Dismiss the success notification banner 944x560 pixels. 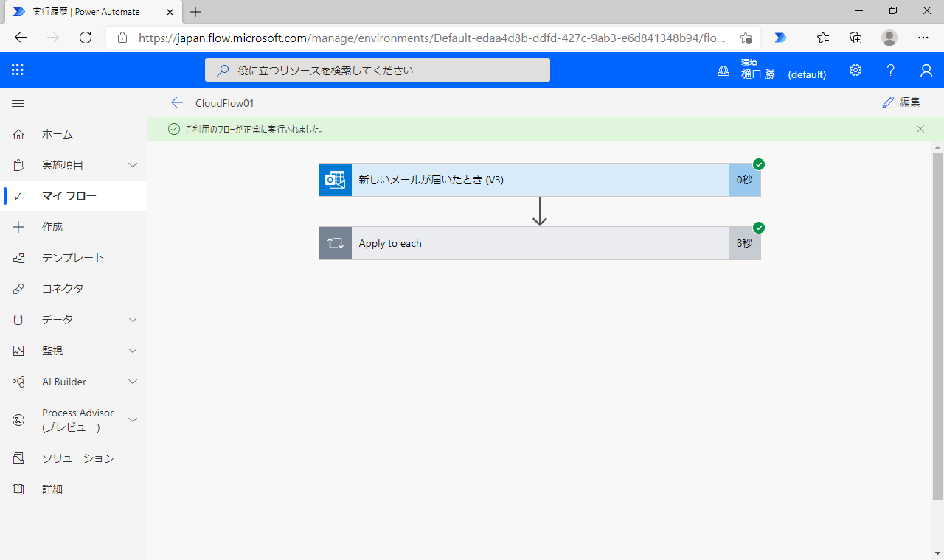pos(920,129)
